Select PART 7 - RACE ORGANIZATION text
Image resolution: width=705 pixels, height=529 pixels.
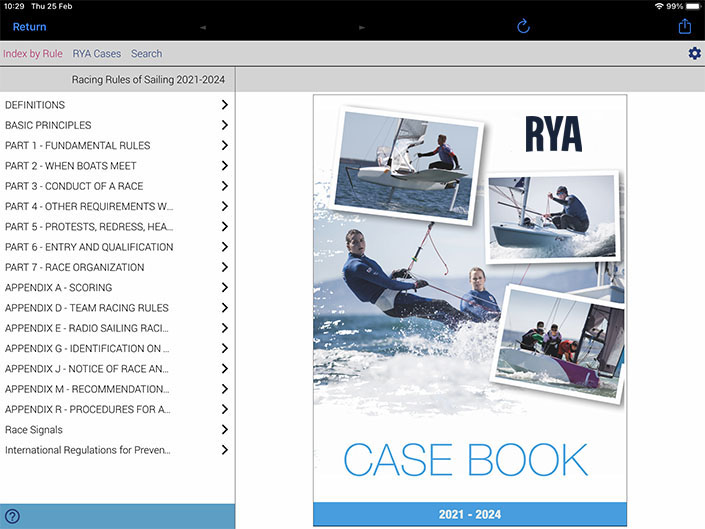[x=75, y=267]
